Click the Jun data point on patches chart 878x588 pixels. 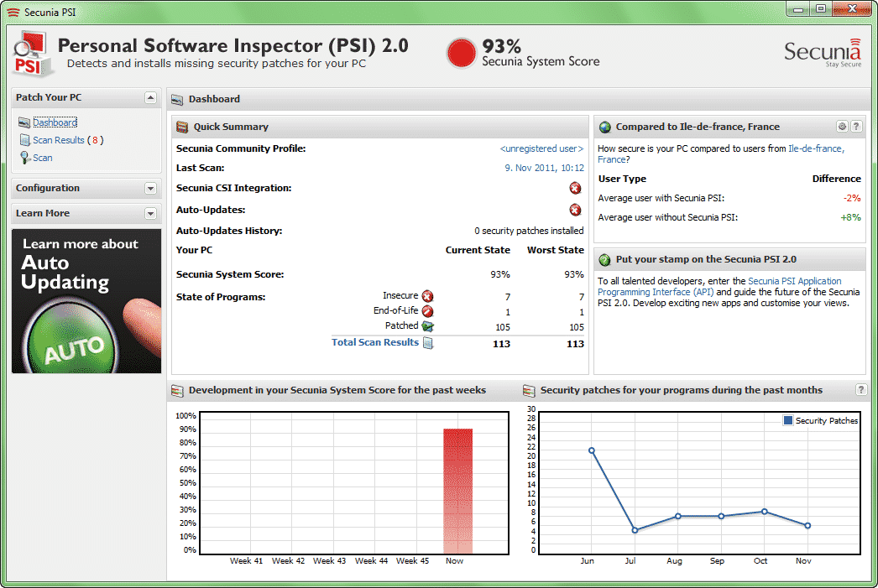591,450
